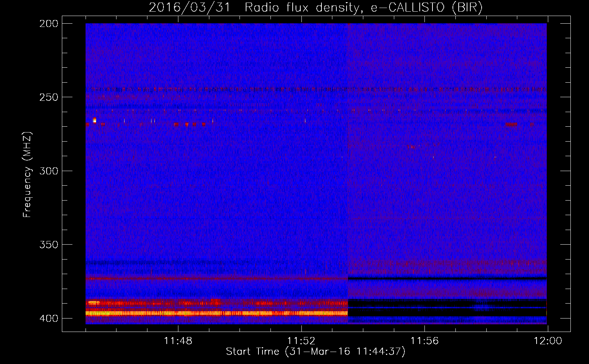
Task: Click the 250 frequency tick label
Action: [x=49, y=97]
